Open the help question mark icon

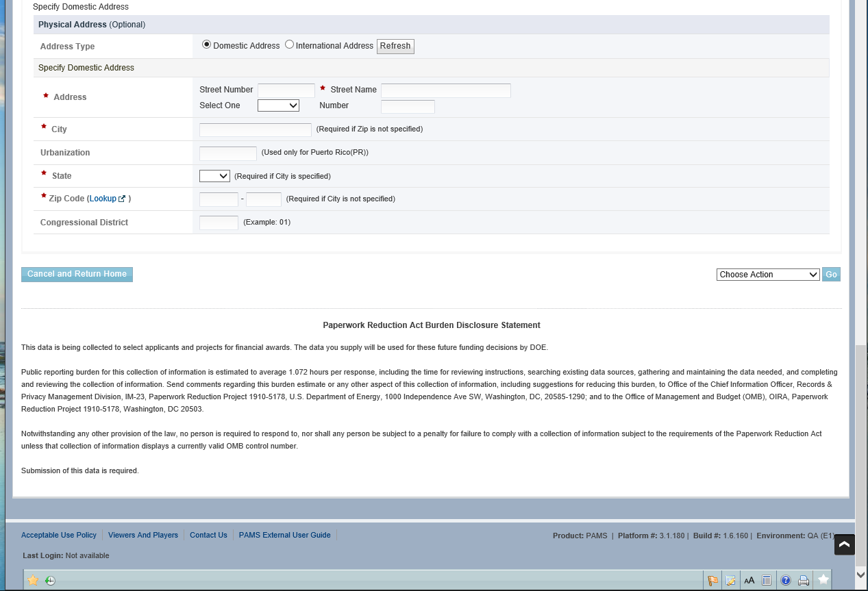[786, 581]
